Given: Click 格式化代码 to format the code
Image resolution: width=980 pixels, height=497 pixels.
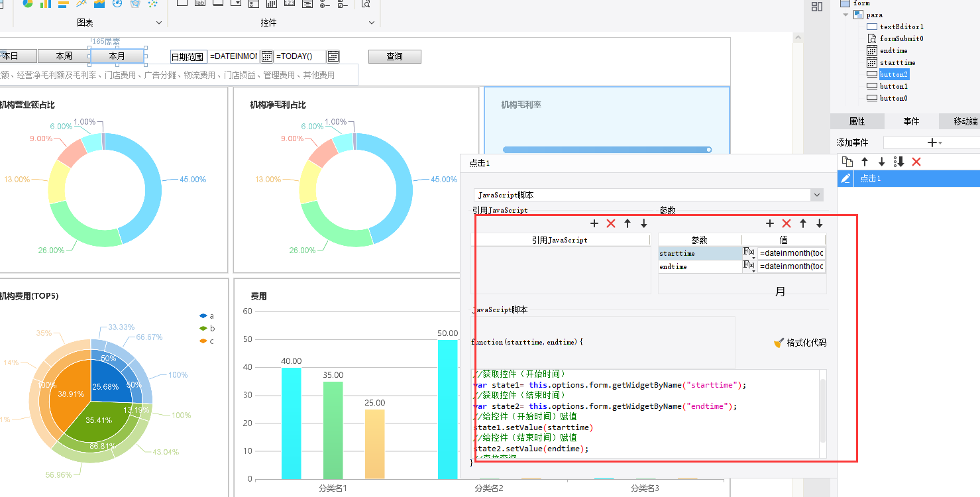Looking at the screenshot, I should pyautogui.click(x=800, y=343).
